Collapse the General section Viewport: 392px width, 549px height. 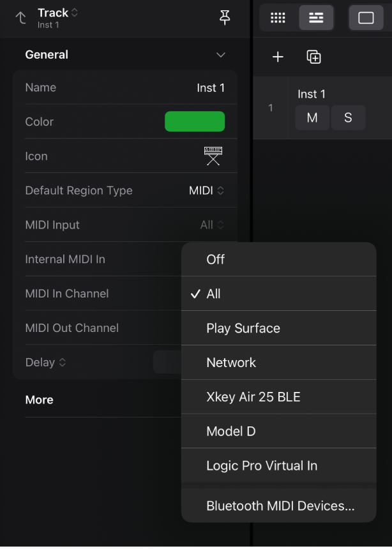(x=220, y=55)
